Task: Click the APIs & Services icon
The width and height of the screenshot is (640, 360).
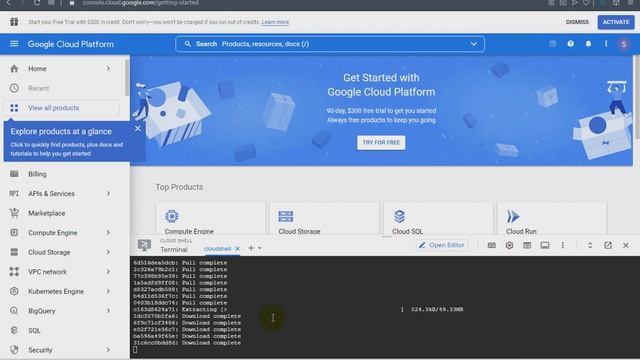Action: pos(14,193)
